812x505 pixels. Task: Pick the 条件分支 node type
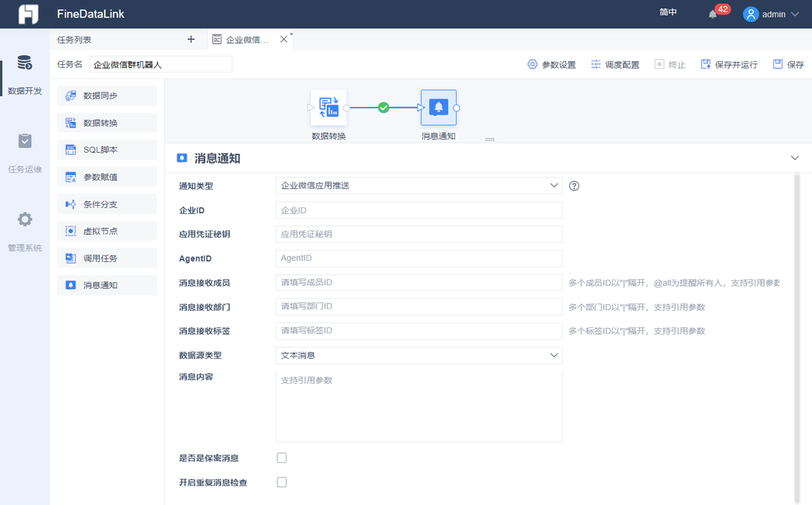coord(107,204)
